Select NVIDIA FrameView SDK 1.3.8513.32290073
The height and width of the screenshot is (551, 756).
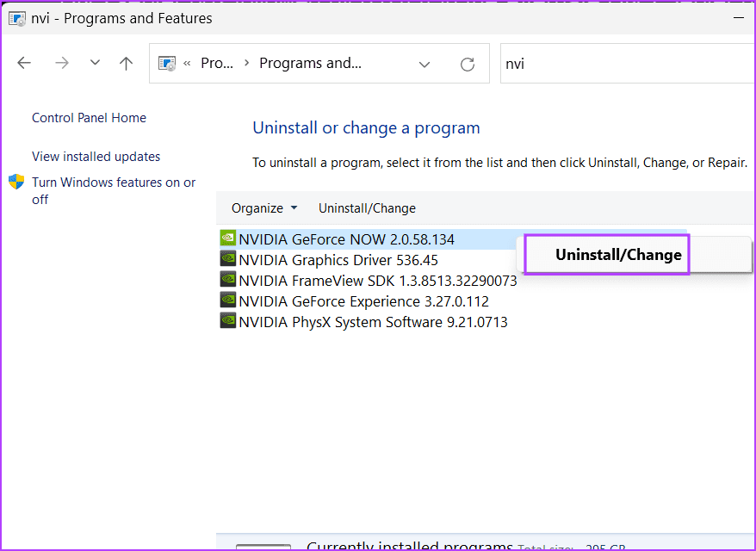pyautogui.click(x=378, y=281)
